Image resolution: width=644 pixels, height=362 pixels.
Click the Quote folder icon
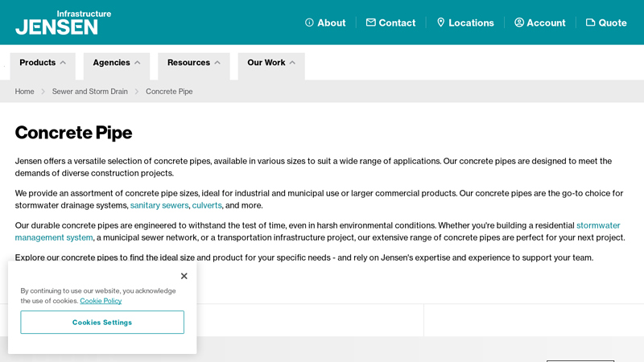click(x=590, y=23)
